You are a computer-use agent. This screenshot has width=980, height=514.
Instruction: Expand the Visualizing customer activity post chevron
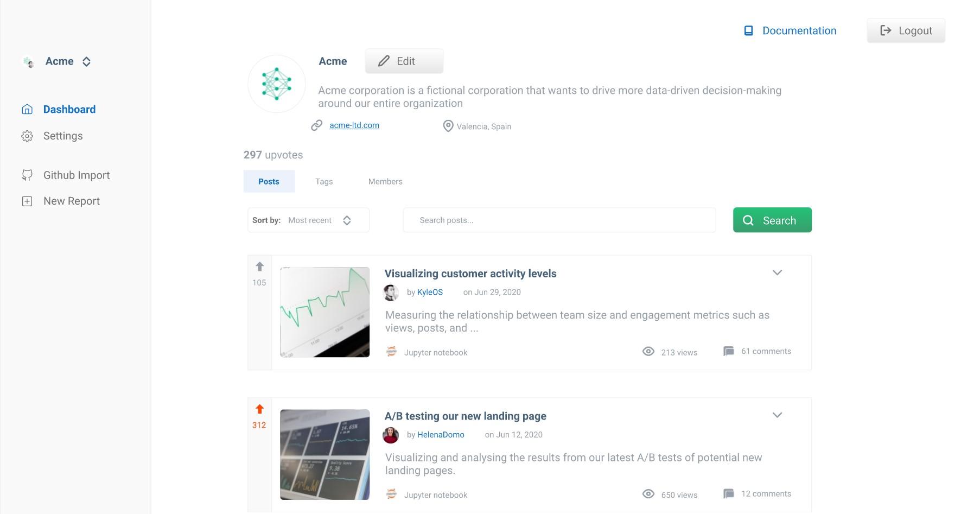click(x=777, y=272)
